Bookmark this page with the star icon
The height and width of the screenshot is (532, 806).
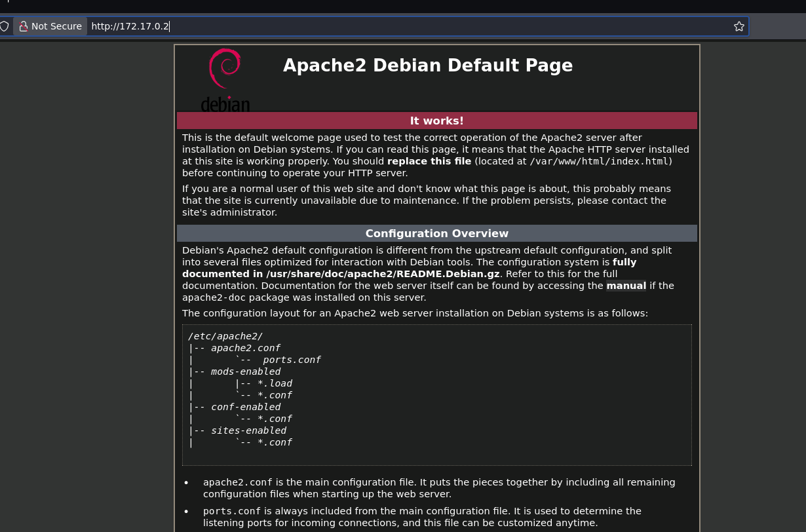[739, 26]
